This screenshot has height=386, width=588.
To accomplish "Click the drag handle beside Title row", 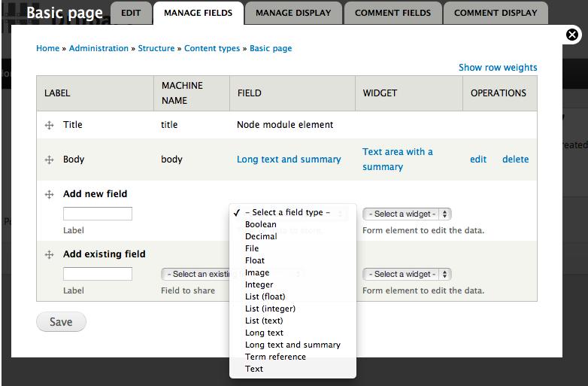I will pos(49,125).
